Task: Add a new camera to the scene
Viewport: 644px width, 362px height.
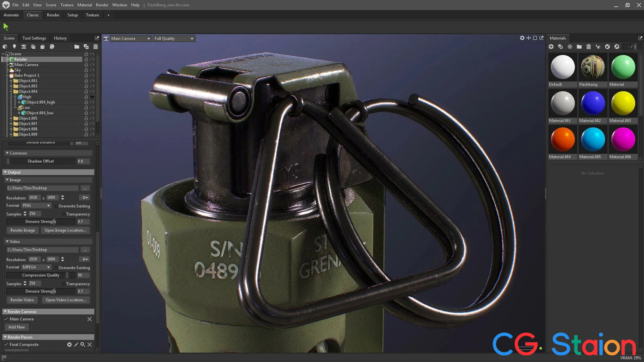Action: (x=24, y=47)
